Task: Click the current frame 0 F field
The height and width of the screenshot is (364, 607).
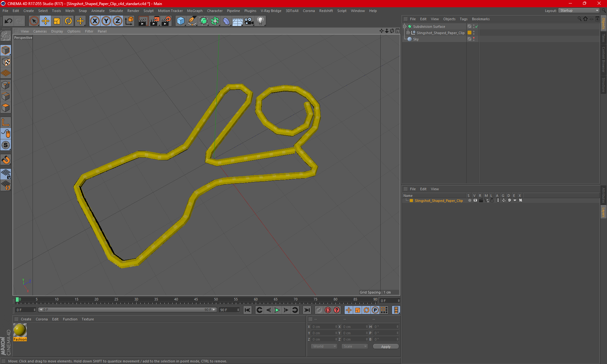Action: click(x=390, y=301)
